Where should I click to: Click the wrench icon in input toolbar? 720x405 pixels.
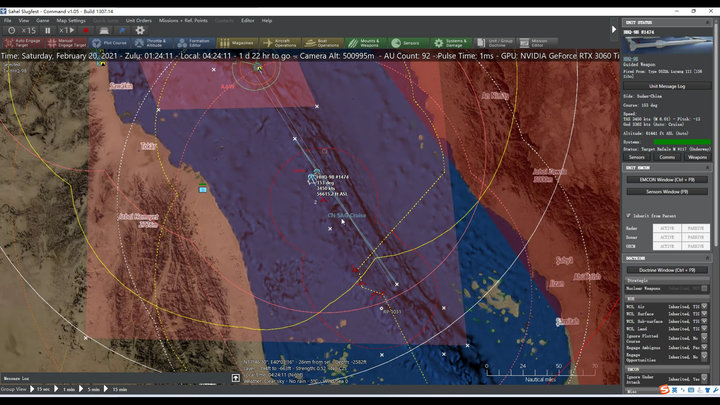pyautogui.click(x=715, y=390)
